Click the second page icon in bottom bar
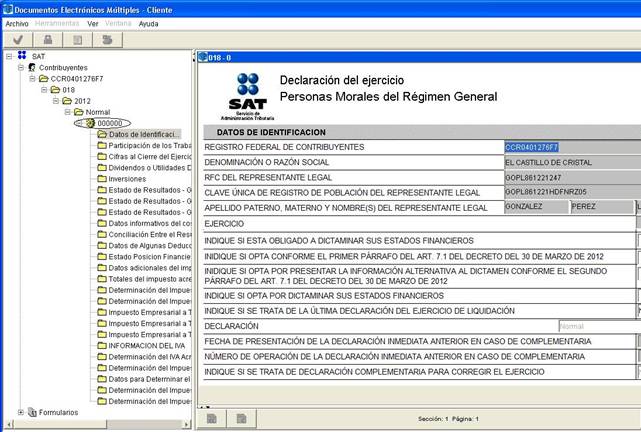 241,419
